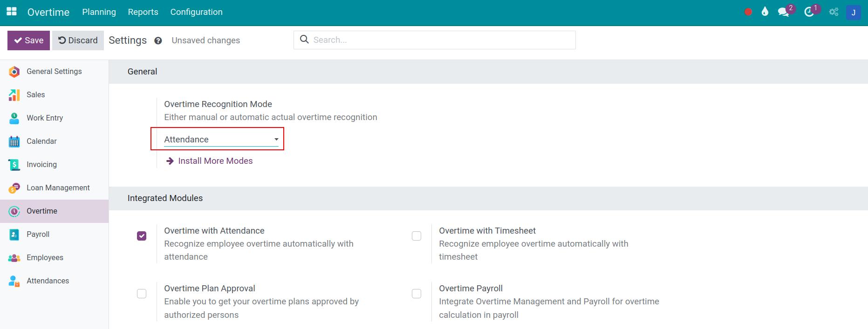Discard unsaved changes
Image resolution: width=868 pixels, height=329 pixels.
(78, 40)
